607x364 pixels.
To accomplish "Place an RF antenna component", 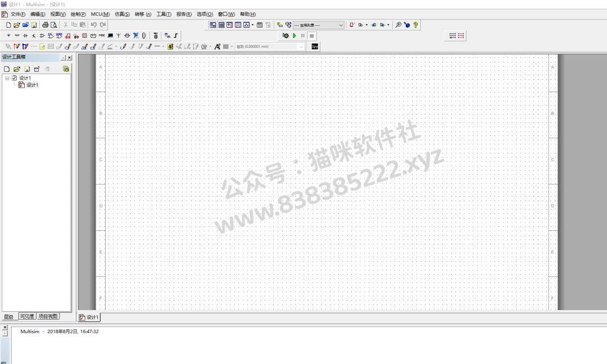I will pyautogui.click(x=119, y=35).
